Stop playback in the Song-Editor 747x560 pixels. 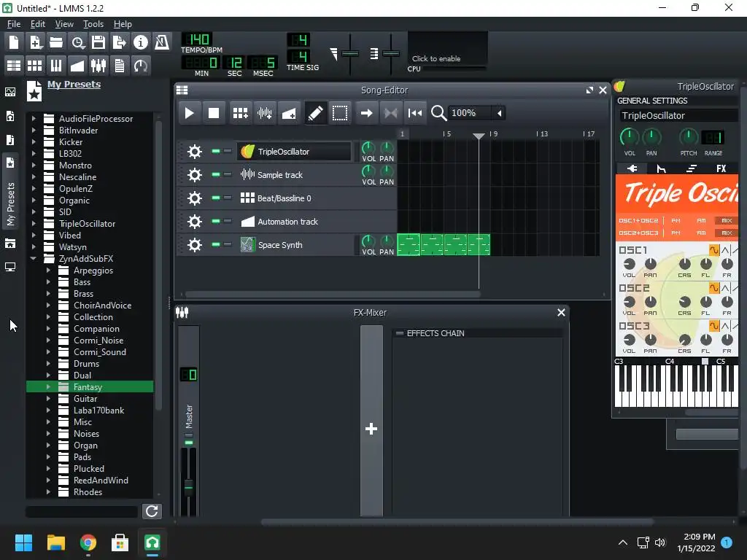coord(214,113)
